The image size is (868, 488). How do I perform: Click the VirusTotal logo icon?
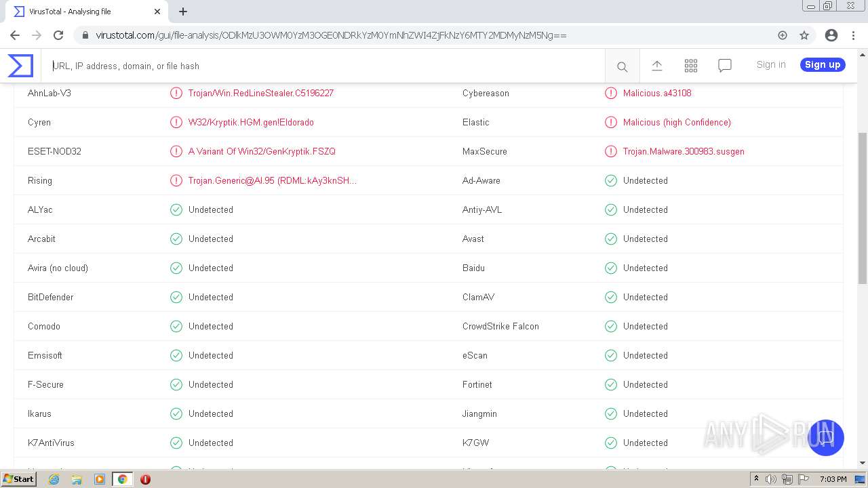20,66
